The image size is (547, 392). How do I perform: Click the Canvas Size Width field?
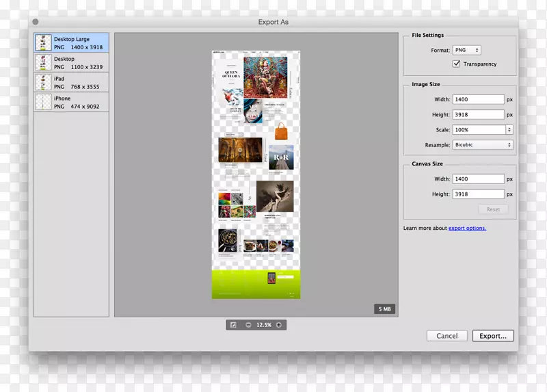tap(478, 179)
